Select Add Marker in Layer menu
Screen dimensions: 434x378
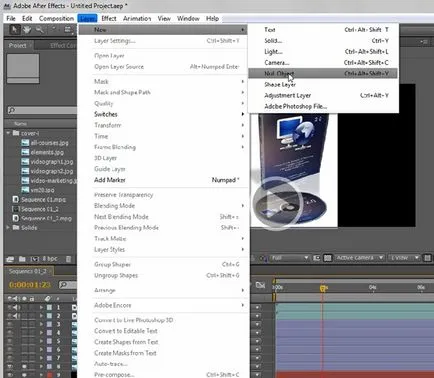pyautogui.click(x=164, y=180)
